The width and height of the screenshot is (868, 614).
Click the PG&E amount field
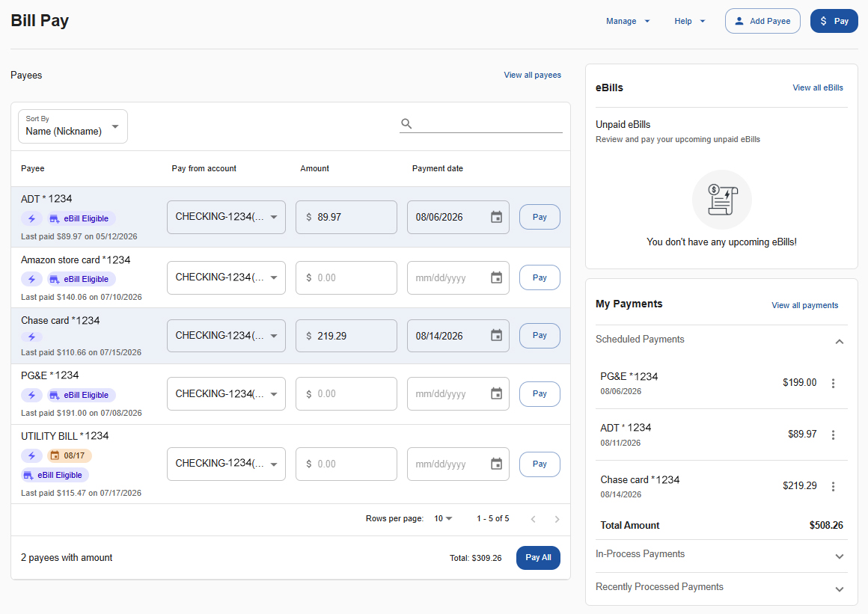[346, 394]
